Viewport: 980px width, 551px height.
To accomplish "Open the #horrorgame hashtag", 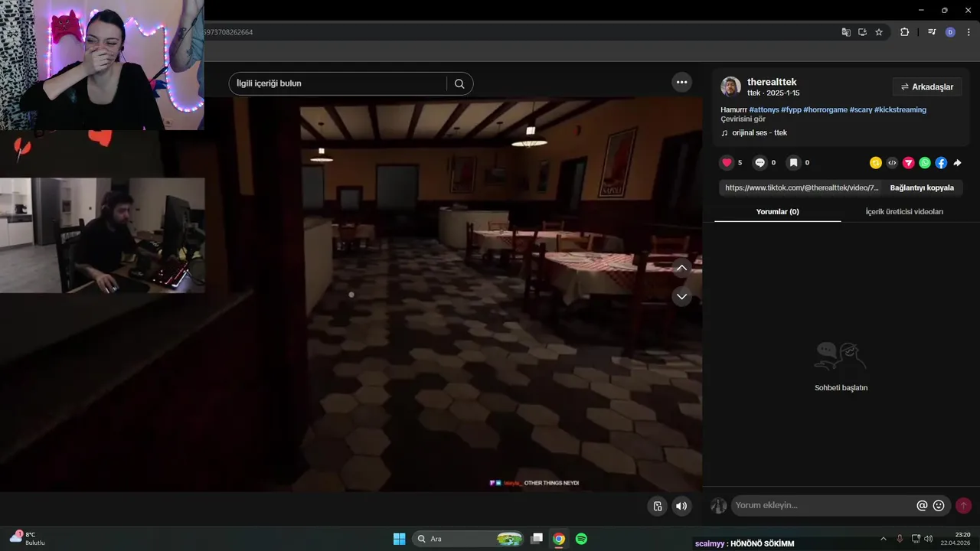I will [x=825, y=109].
